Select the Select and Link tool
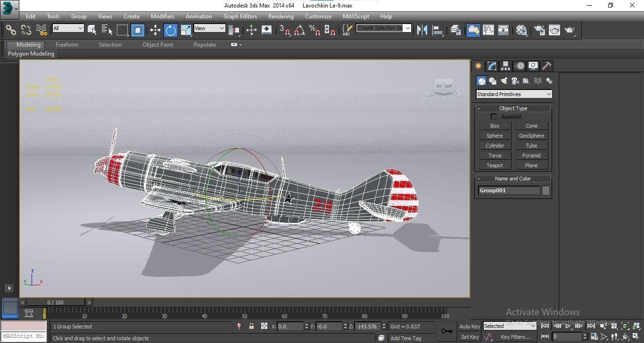The height and width of the screenshot is (343, 644). pos(10,30)
